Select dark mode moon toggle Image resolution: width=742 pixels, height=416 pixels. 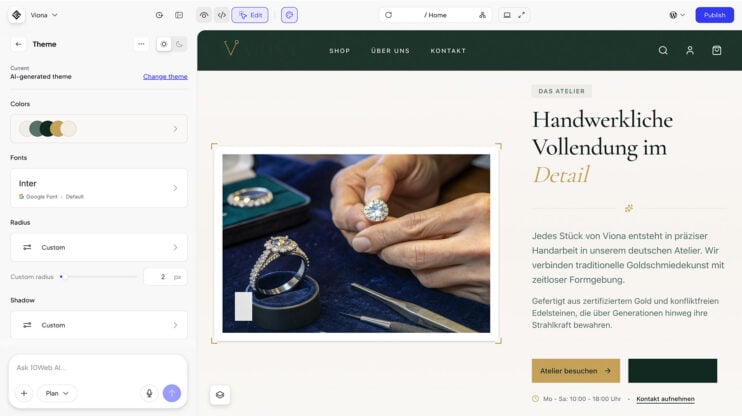coord(179,44)
